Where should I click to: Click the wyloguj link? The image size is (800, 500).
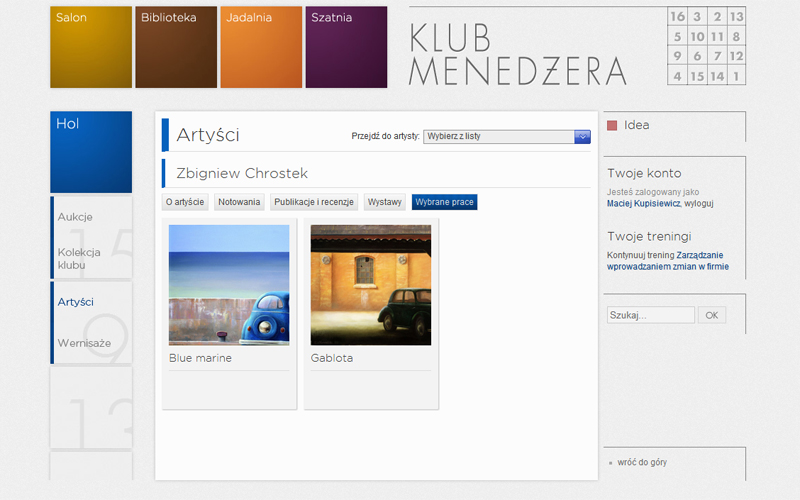tap(698, 204)
